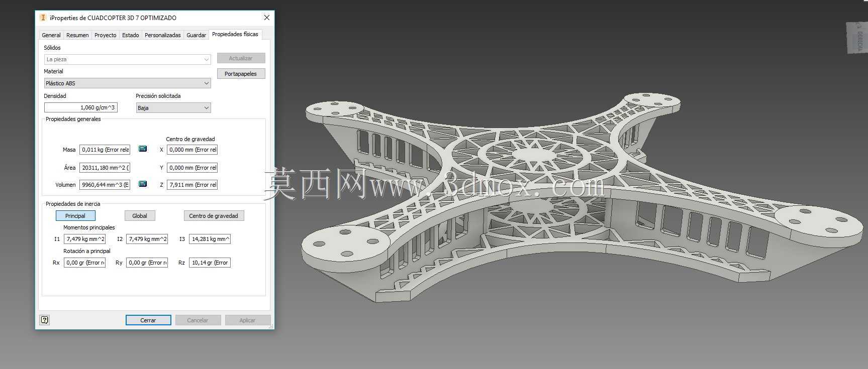Select Centro de gravedad inertia option
This screenshot has width=868, height=369.
pyautogui.click(x=214, y=216)
